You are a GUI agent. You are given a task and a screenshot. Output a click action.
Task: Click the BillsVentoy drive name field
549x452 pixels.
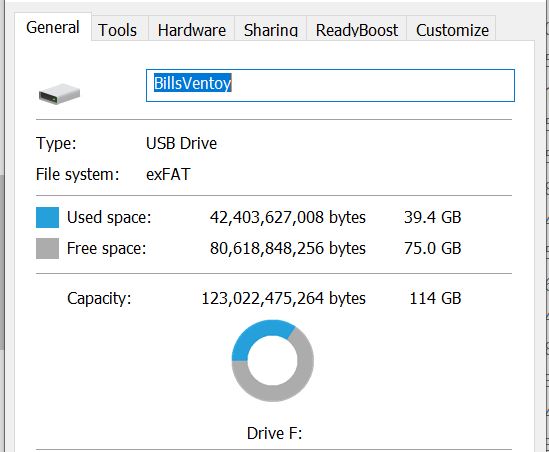click(330, 85)
